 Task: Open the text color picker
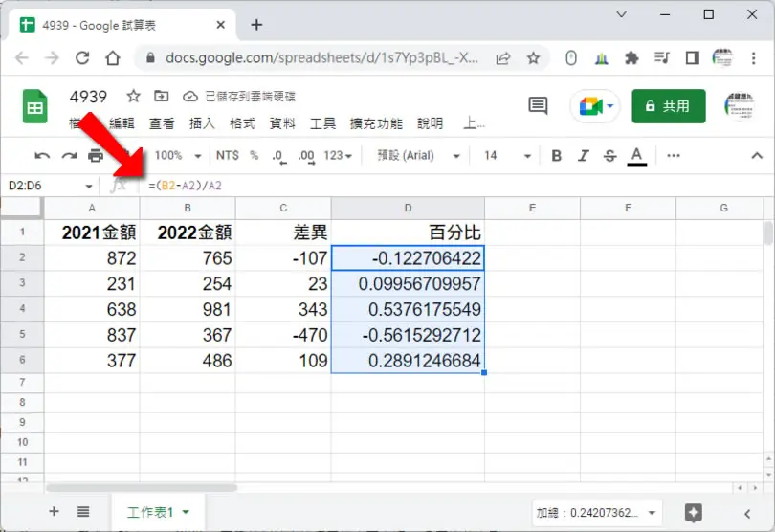click(x=636, y=157)
